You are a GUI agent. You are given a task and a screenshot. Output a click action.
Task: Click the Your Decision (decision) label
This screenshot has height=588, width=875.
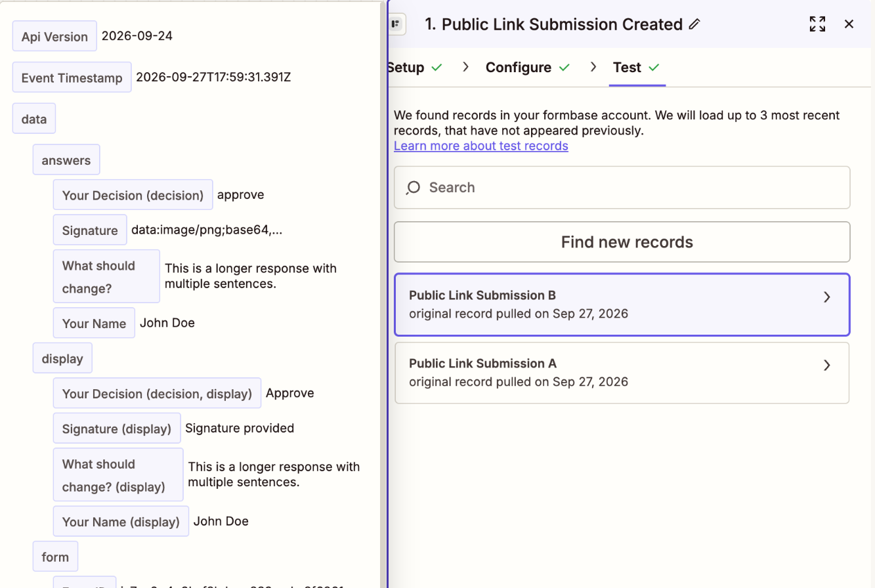tap(133, 195)
